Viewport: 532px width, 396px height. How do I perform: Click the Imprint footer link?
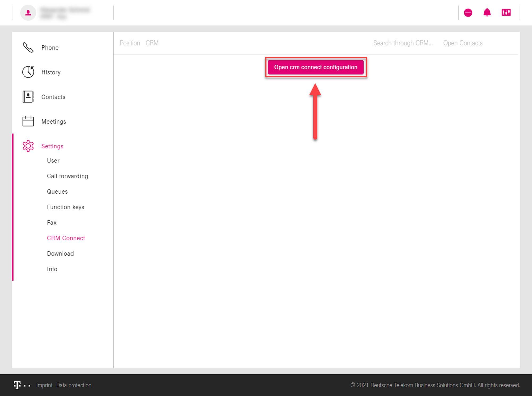44,385
